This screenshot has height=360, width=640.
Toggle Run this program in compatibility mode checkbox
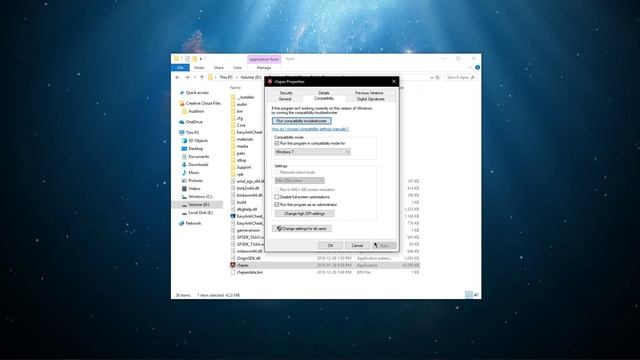pos(277,144)
